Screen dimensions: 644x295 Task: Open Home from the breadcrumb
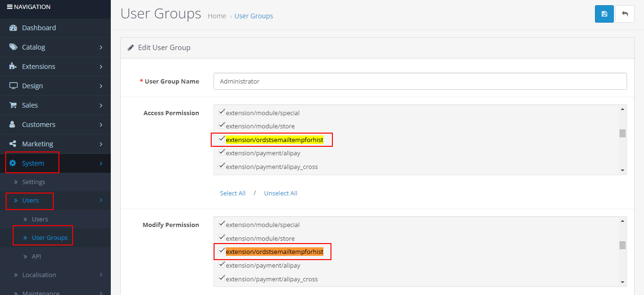click(216, 16)
